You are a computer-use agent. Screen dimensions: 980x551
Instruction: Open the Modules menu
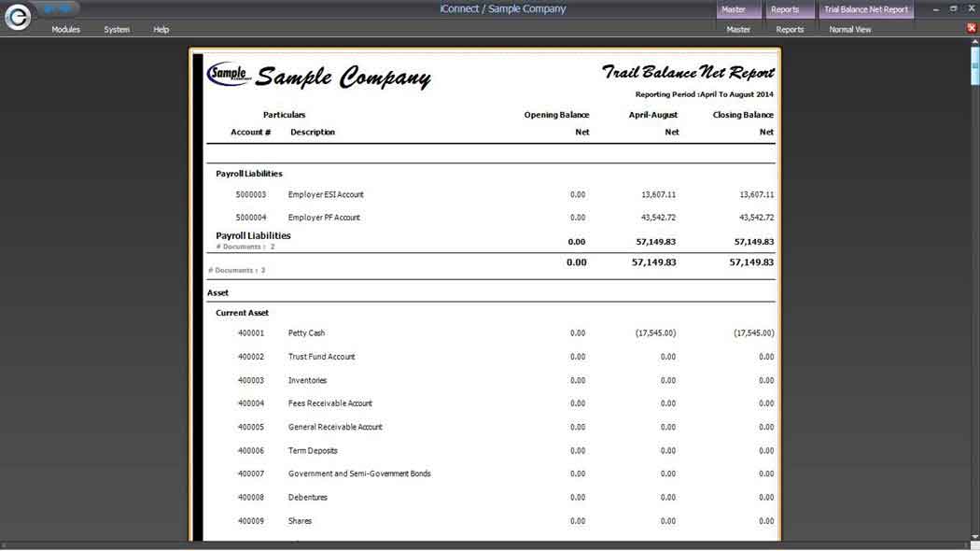tap(65, 30)
